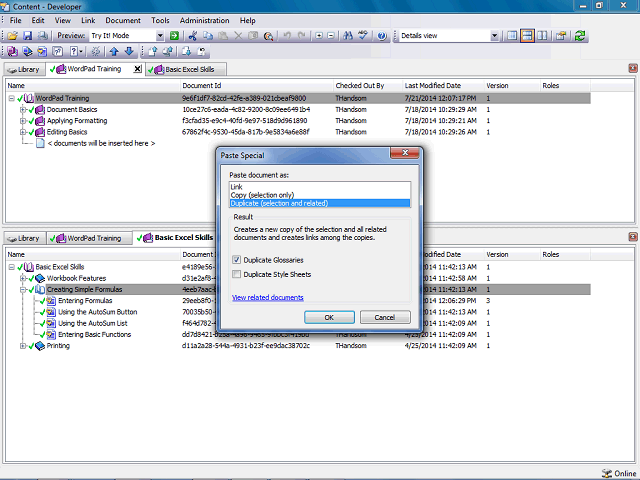Click OK in Paste Special dialog
This screenshot has width=640, height=480.
coord(329,317)
